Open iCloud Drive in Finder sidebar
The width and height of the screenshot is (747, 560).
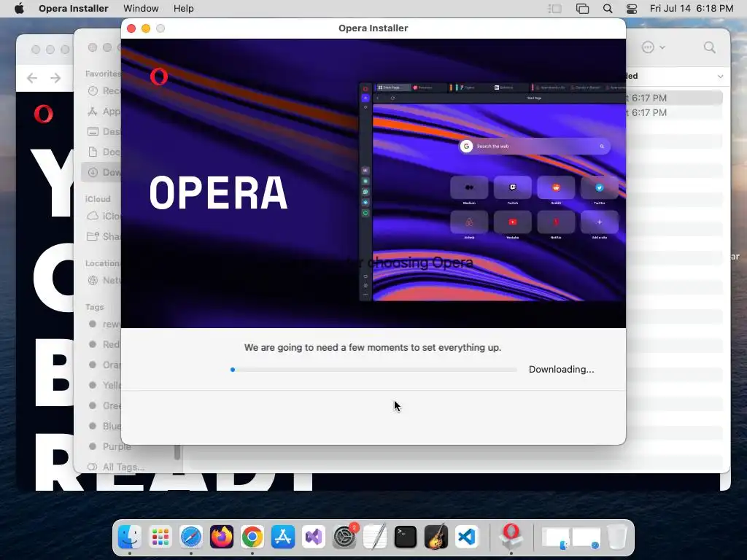click(x=104, y=216)
